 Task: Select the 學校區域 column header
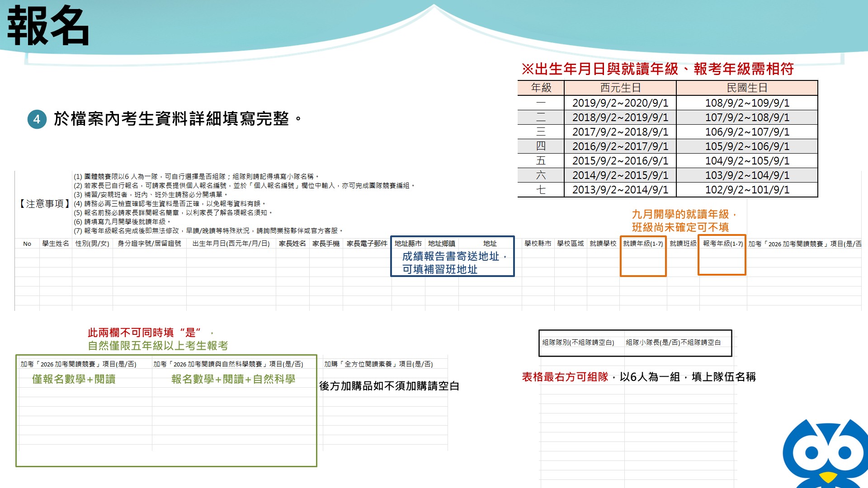coord(571,244)
